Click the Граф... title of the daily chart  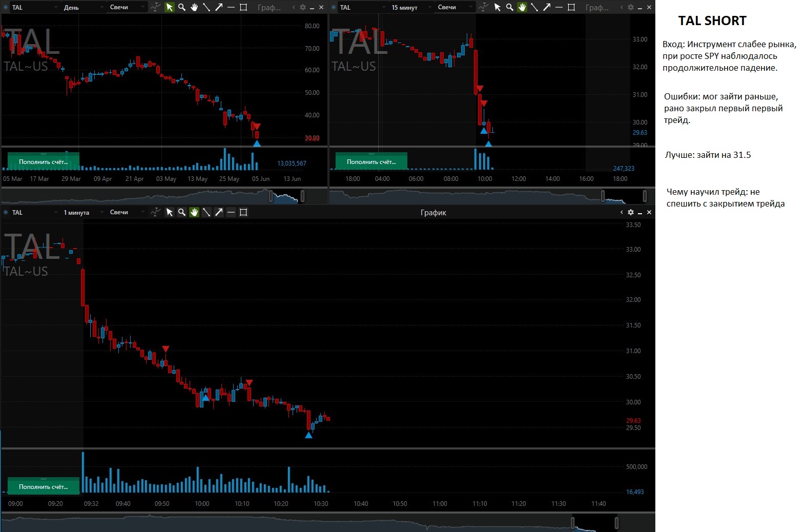click(x=270, y=7)
